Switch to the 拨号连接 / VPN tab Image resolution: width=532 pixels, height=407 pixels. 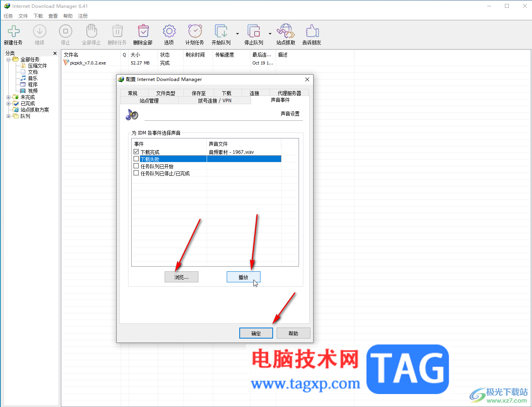(215, 101)
